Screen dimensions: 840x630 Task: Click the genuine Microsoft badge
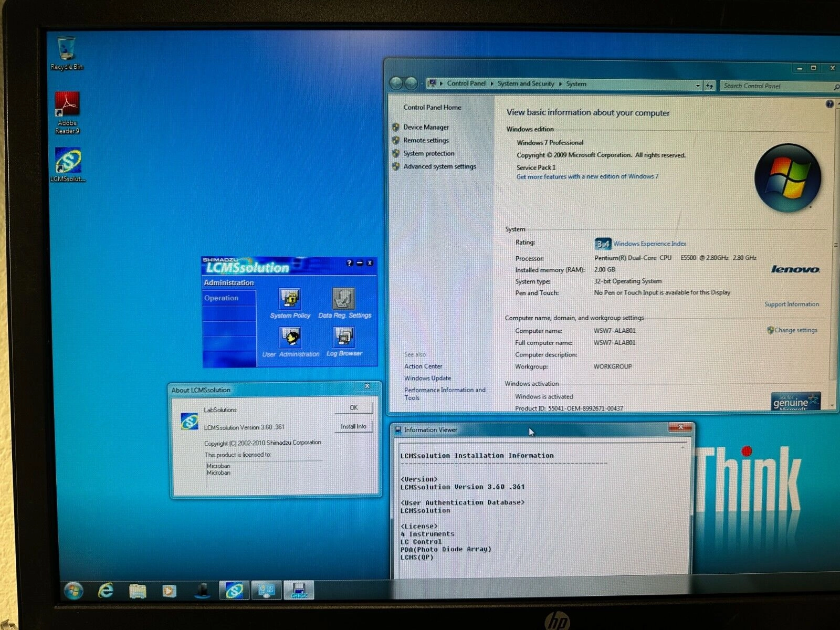click(795, 402)
